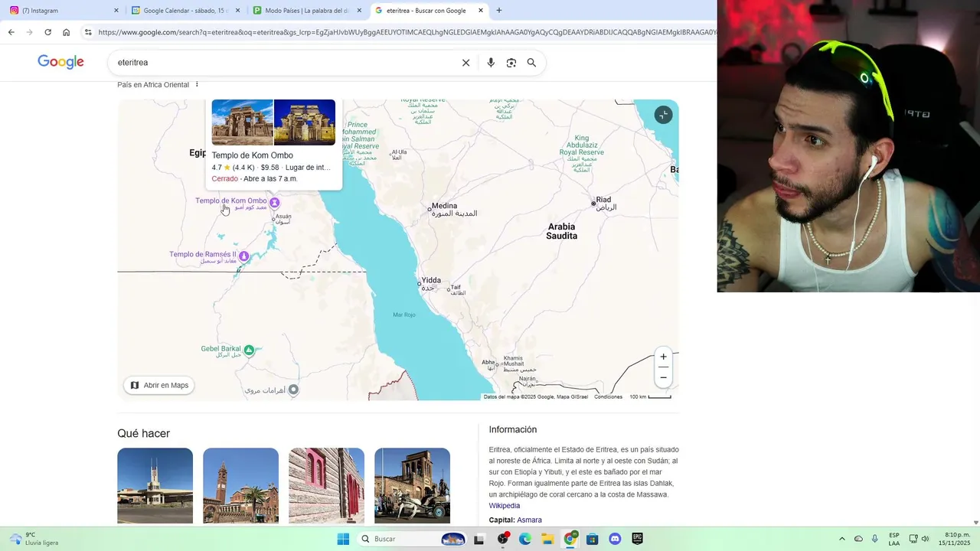Screen dimensions: 980x551
Task: Open Discord from the taskbar
Action: pos(615,539)
